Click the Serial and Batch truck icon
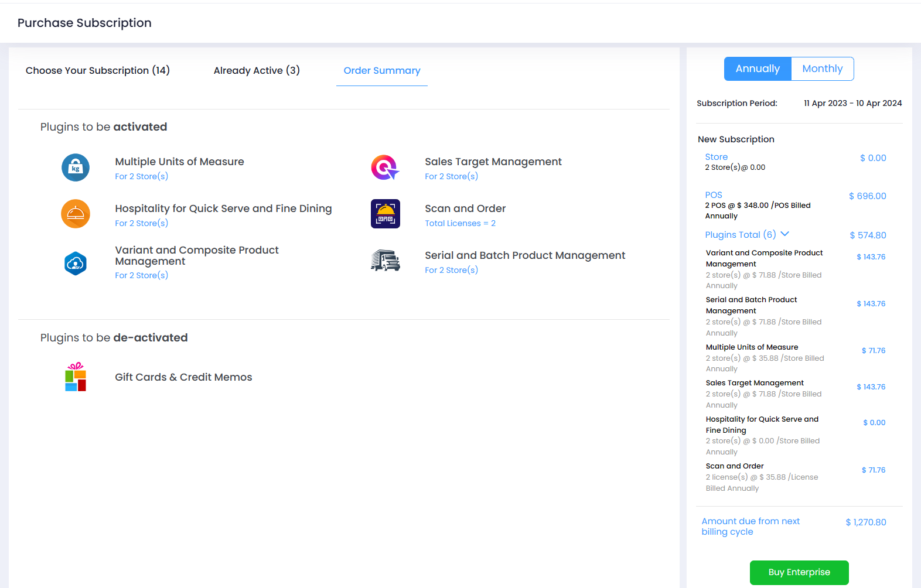The height and width of the screenshot is (588, 921). click(x=385, y=261)
